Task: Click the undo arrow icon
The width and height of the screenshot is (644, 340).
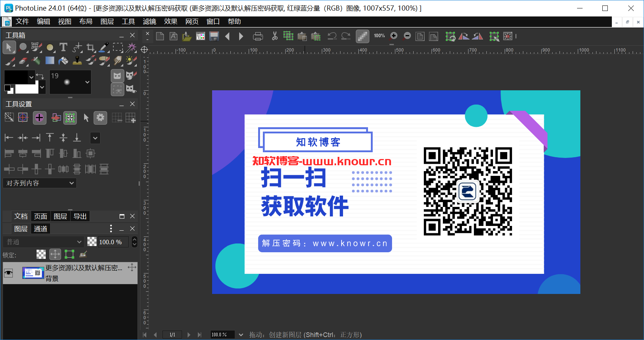Action: tap(332, 36)
